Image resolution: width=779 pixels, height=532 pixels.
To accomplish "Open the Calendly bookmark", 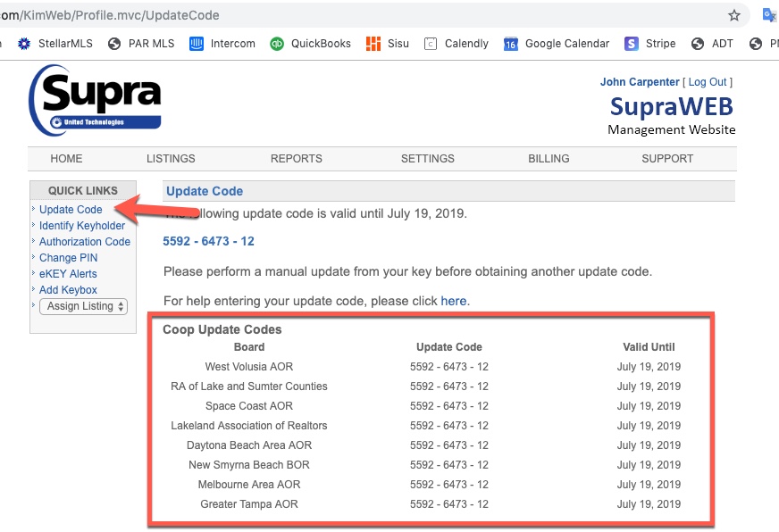I will click(456, 43).
